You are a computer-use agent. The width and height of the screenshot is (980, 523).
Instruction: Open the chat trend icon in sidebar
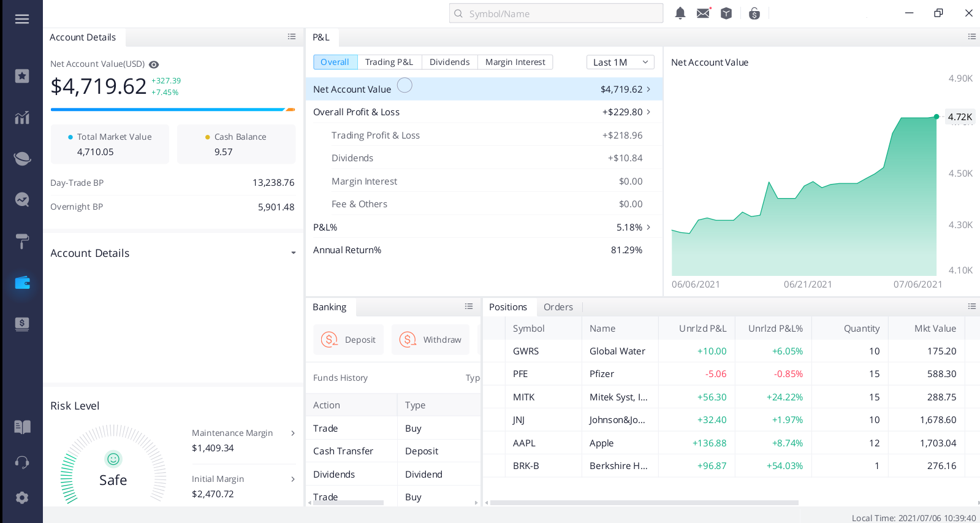tap(22, 199)
